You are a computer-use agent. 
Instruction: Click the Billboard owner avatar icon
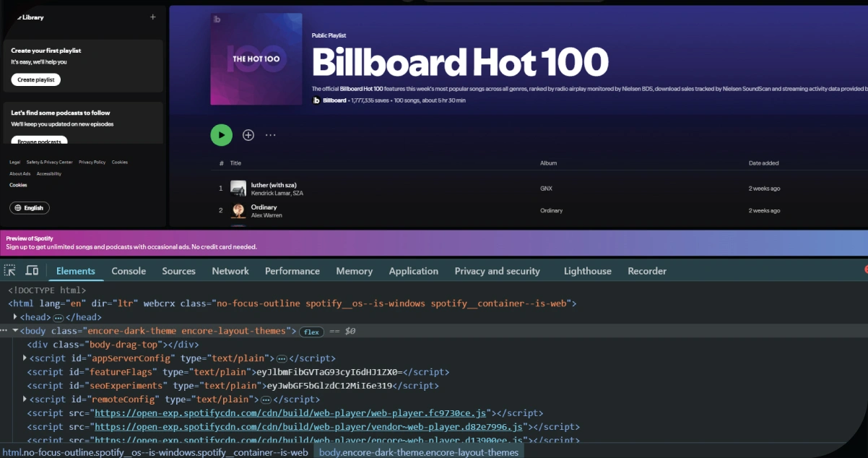pyautogui.click(x=316, y=100)
